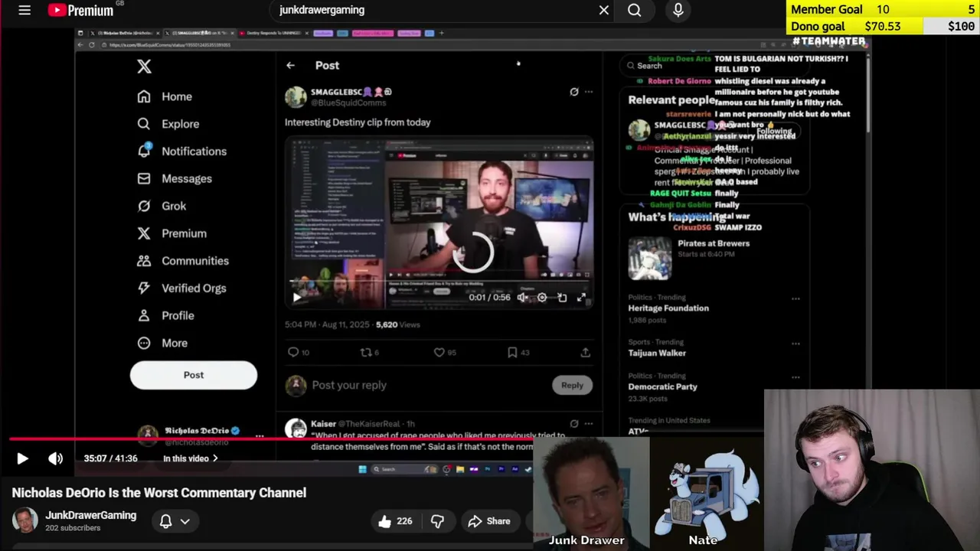Open a new browser tab plus
The width and height of the screenshot is (980, 551).
pyautogui.click(x=442, y=33)
